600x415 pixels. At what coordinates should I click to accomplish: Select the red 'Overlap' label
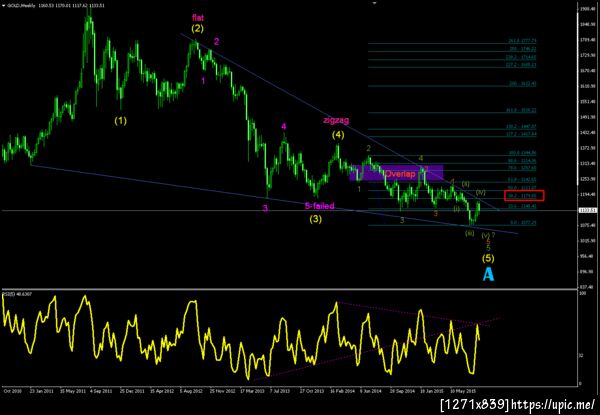pyautogui.click(x=400, y=174)
